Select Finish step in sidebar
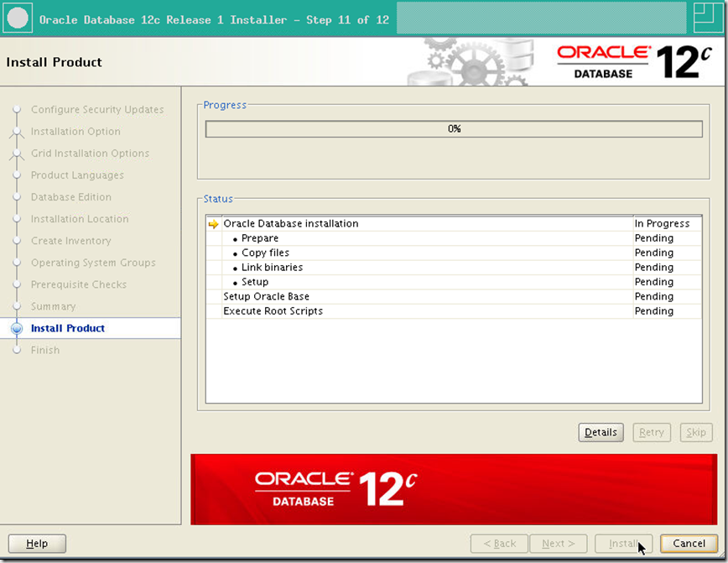728x563 pixels. pos(45,350)
